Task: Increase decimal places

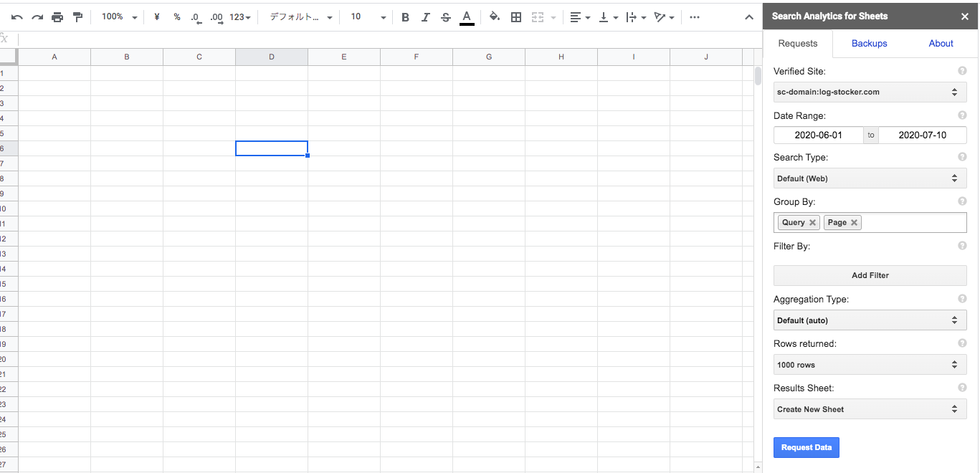Action: click(x=217, y=17)
